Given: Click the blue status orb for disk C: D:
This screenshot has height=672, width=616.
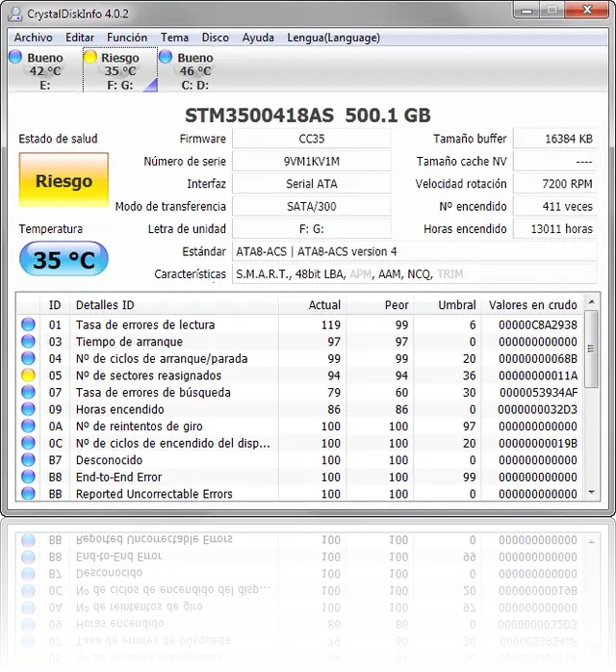Looking at the screenshot, I should click(x=166, y=57).
